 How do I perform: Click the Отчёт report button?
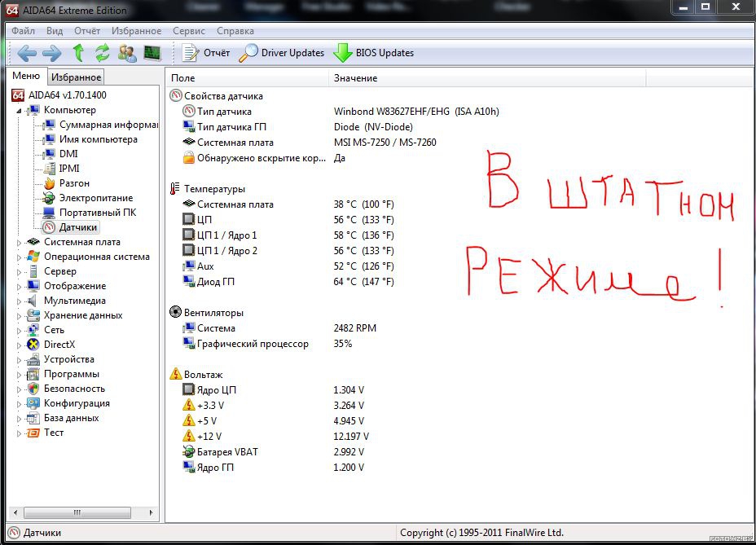[x=206, y=53]
